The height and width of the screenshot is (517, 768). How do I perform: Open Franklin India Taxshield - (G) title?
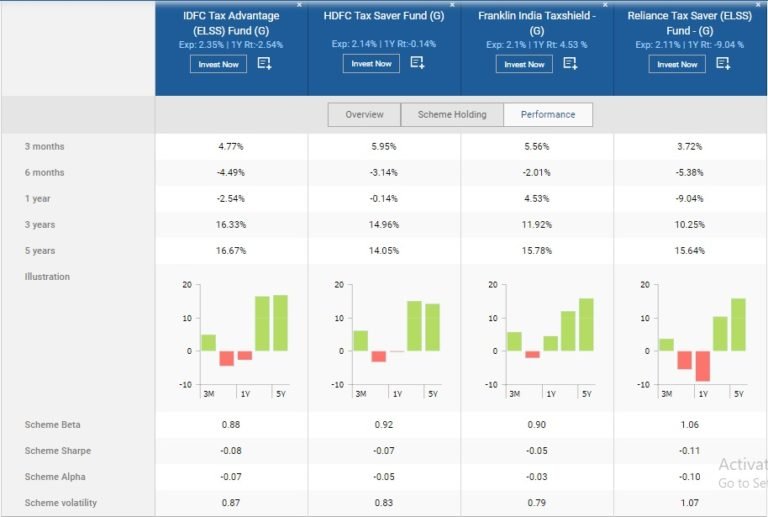coord(537,23)
